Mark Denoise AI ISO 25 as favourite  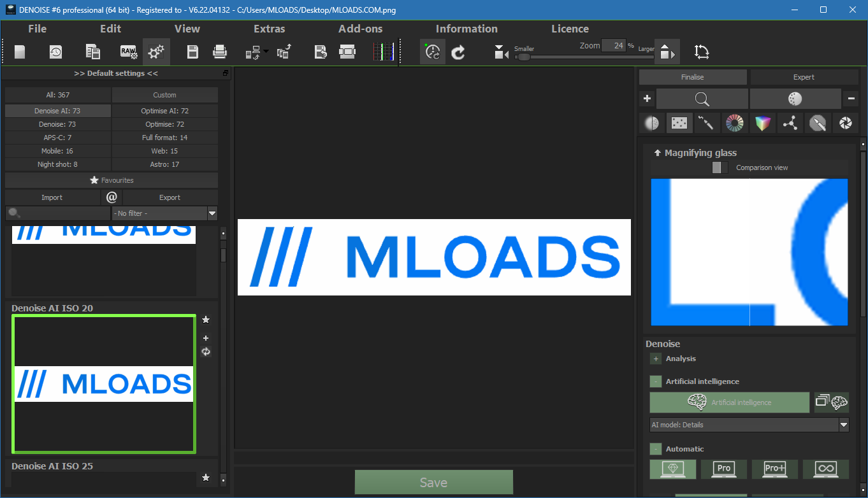(x=206, y=477)
